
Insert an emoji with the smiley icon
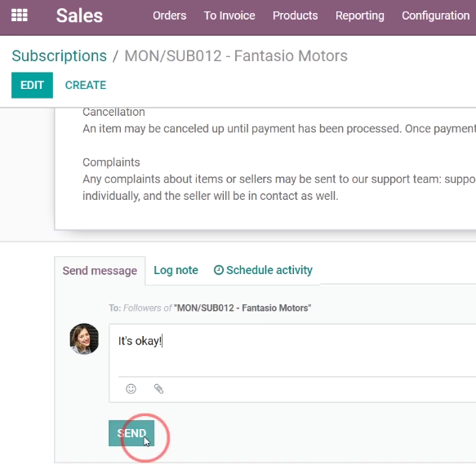click(131, 388)
